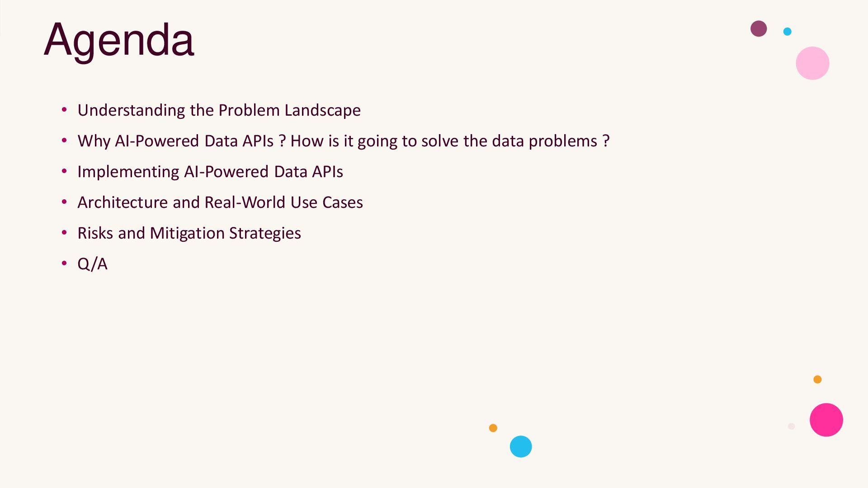Viewport: 868px width, 488px height.
Task: Click bullet marker before 'Risks and Mitigation Strategies'
Action: click(x=64, y=233)
